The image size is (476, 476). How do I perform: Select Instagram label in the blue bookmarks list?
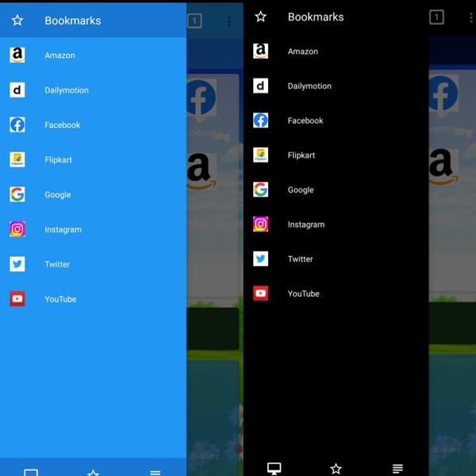tap(63, 229)
